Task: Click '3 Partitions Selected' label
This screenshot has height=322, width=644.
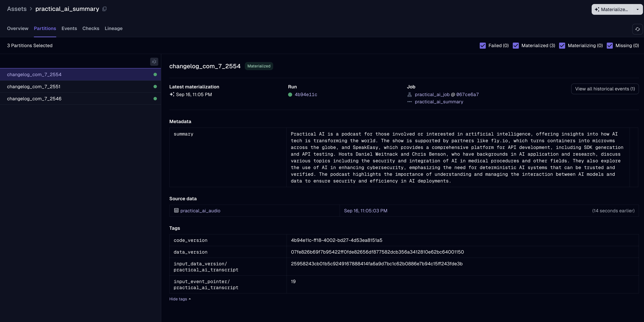Action: (30, 45)
